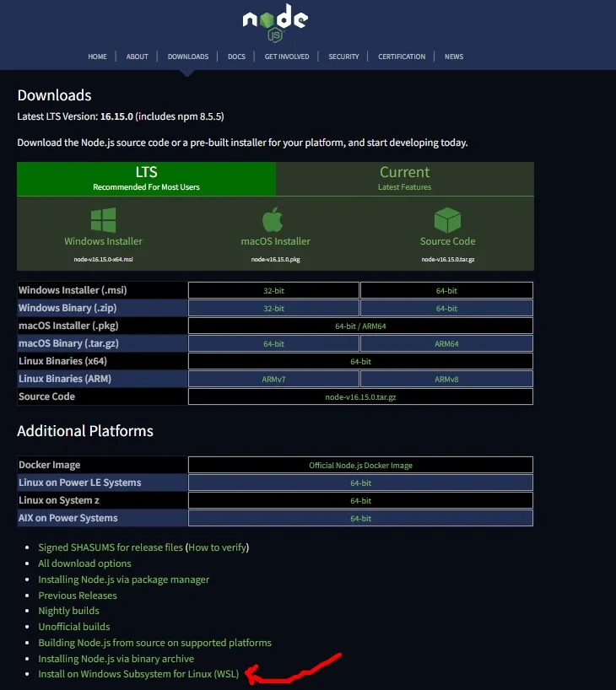Screen dimensions: 616x690
Task: Download macOS Binary ARM64 build
Action: pos(446,344)
